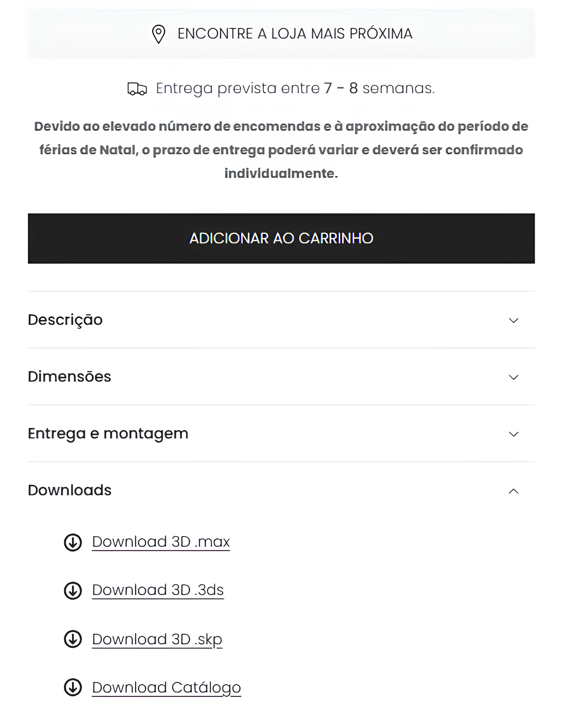Expand the Dimensões section chevron
This screenshot has width=564, height=728.
513,377
